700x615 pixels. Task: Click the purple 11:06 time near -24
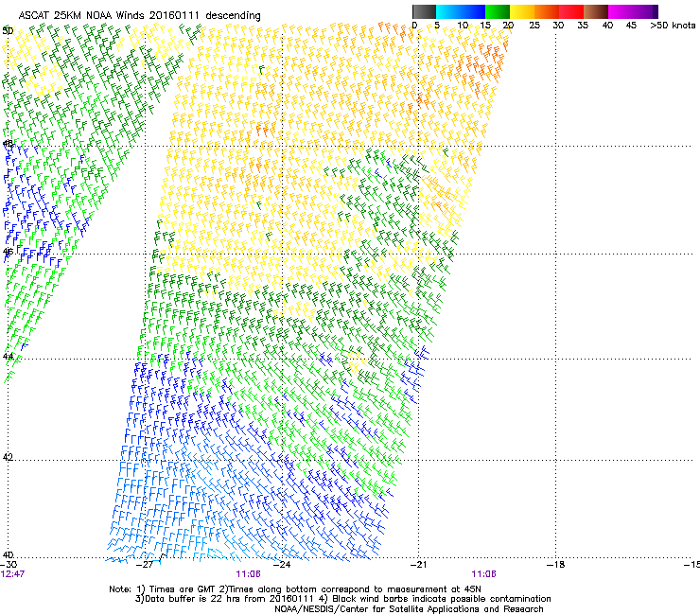click(248, 574)
